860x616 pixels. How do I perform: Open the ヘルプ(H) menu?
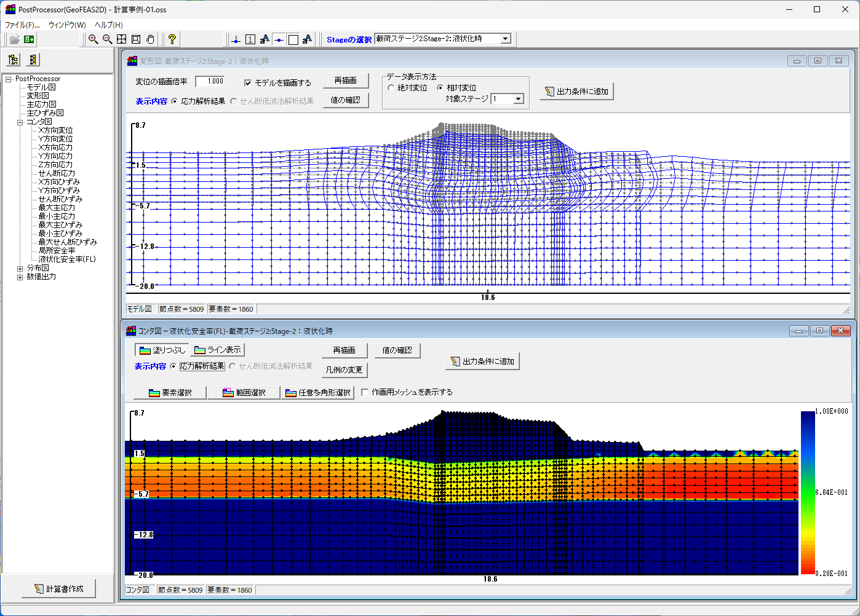pyautogui.click(x=109, y=25)
